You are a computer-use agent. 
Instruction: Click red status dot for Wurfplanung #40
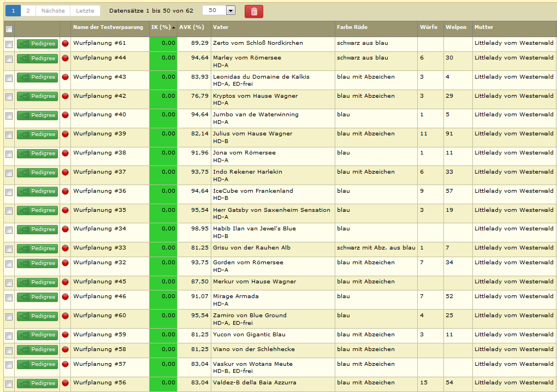[66, 115]
